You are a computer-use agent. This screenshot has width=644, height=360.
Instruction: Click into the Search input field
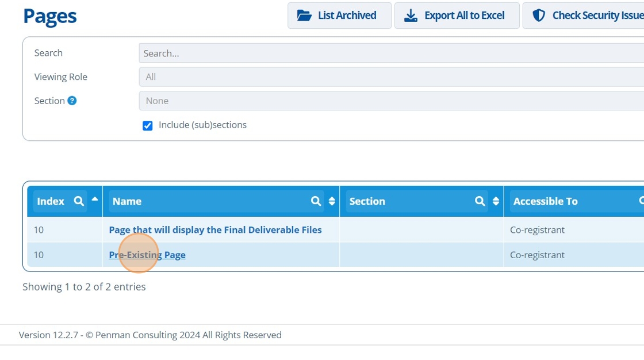[391, 53]
